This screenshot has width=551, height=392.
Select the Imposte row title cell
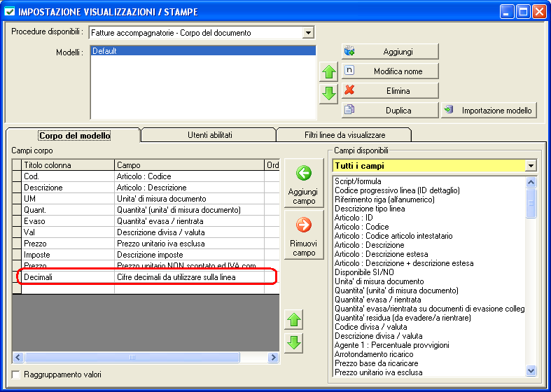[68, 255]
